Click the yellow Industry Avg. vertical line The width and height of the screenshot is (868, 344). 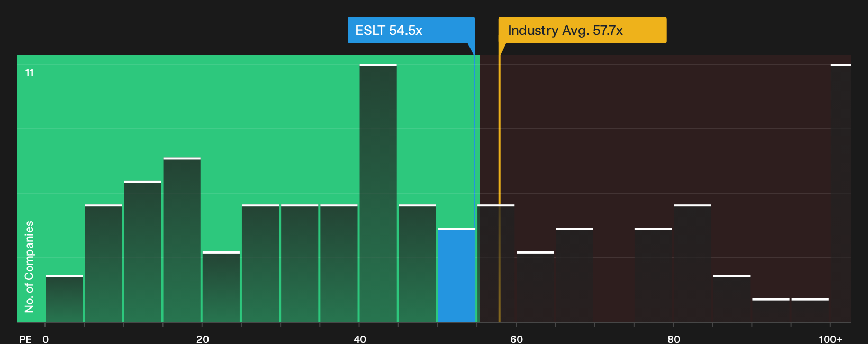pyautogui.click(x=499, y=188)
